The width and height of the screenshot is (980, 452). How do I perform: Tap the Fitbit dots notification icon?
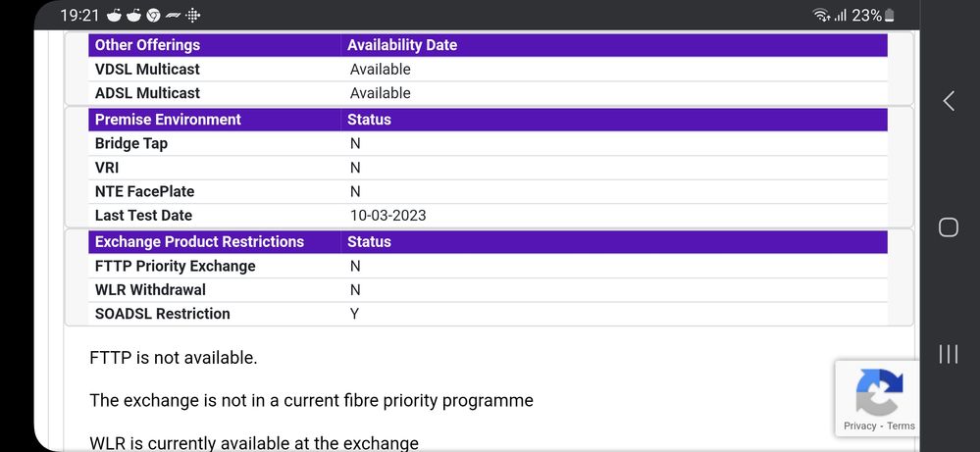point(193,15)
